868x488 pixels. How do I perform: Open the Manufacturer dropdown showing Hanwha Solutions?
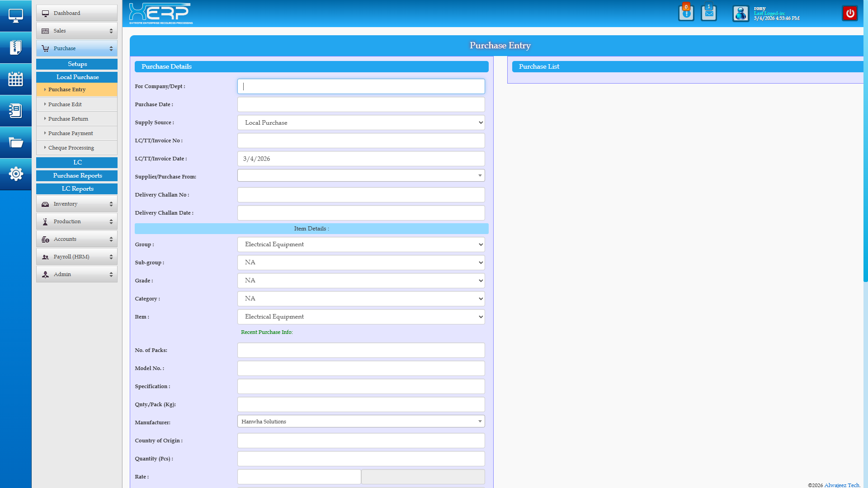[x=361, y=422]
